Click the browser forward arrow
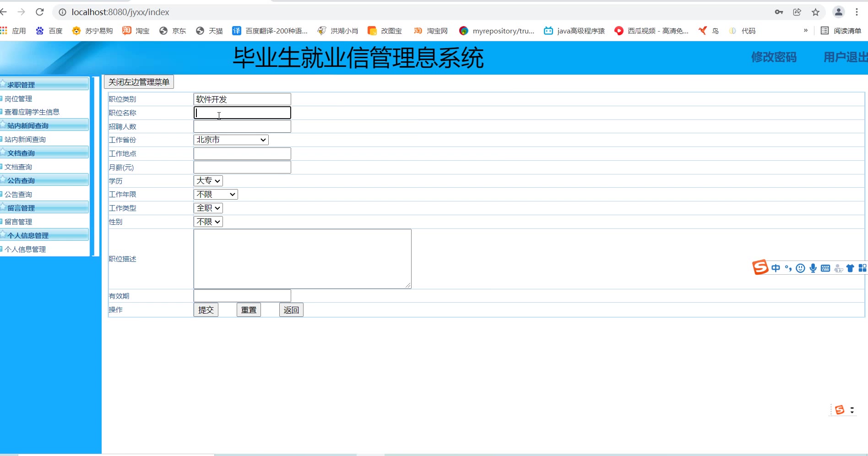The height and width of the screenshot is (456, 868). click(x=21, y=12)
